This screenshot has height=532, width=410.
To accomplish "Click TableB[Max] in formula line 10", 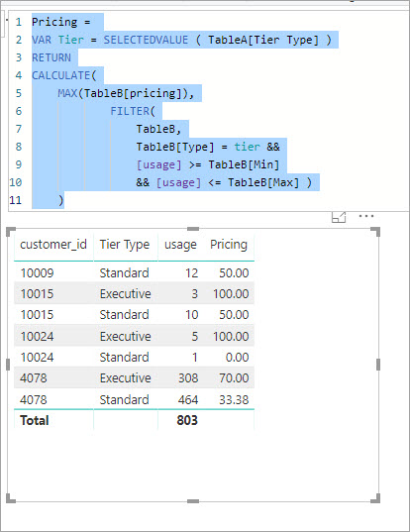I will (263, 182).
